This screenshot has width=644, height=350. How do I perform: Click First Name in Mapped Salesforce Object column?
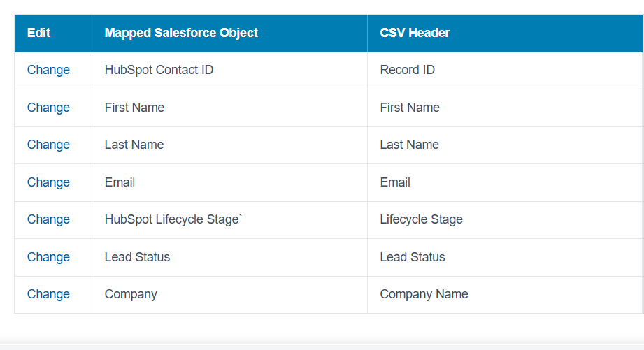(134, 108)
